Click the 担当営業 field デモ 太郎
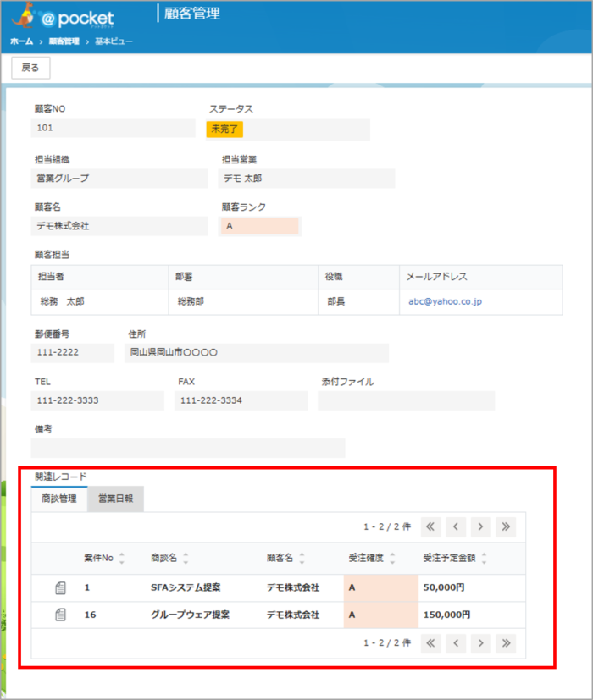593x700 pixels. [x=307, y=179]
